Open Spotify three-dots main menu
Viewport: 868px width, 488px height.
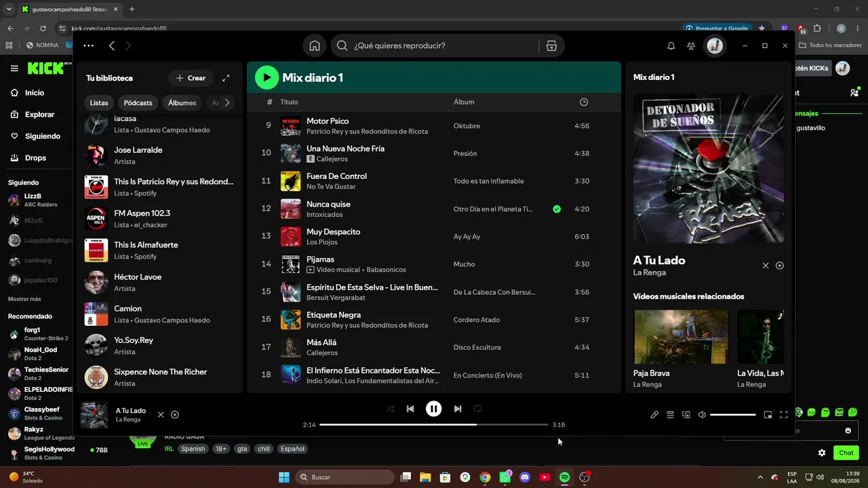click(88, 45)
